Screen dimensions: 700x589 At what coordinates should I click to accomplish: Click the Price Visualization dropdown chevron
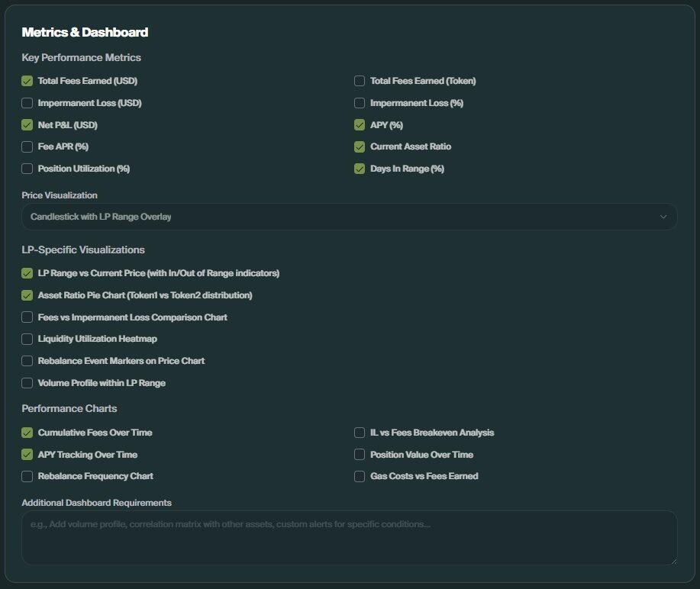tap(663, 217)
